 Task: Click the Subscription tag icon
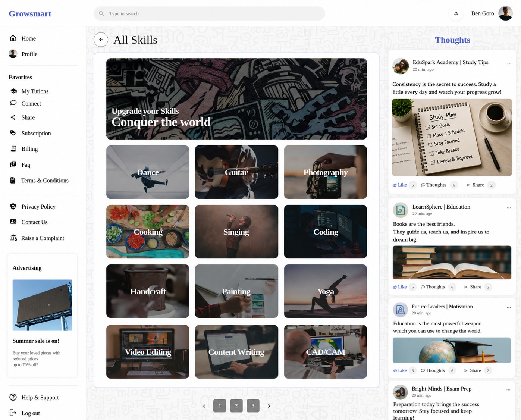(13, 133)
